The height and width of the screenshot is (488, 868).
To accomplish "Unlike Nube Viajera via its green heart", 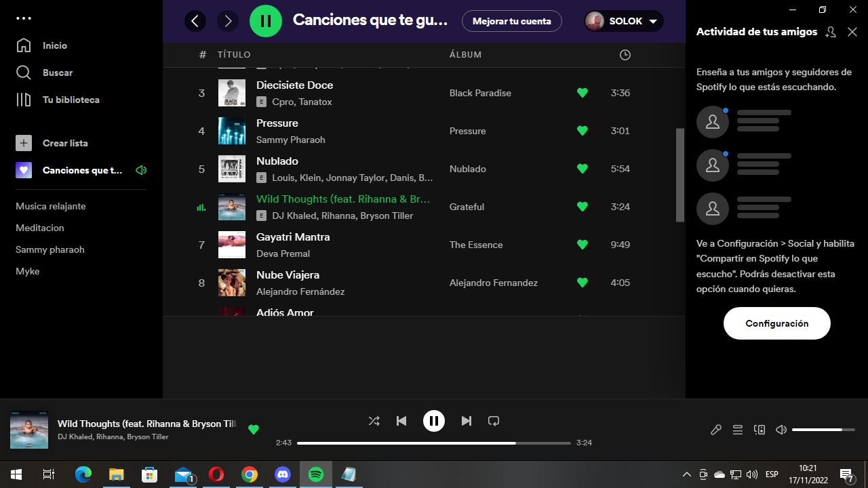I will click(582, 283).
